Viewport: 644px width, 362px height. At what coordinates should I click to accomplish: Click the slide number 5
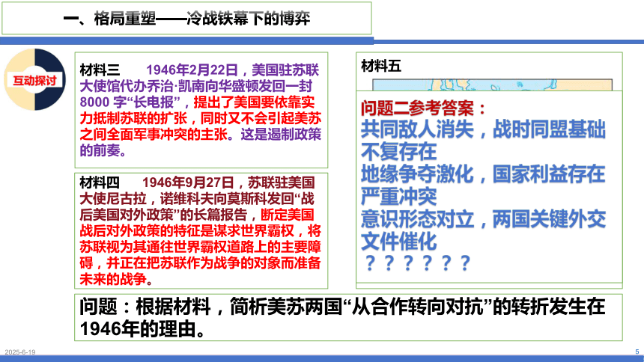637,352
